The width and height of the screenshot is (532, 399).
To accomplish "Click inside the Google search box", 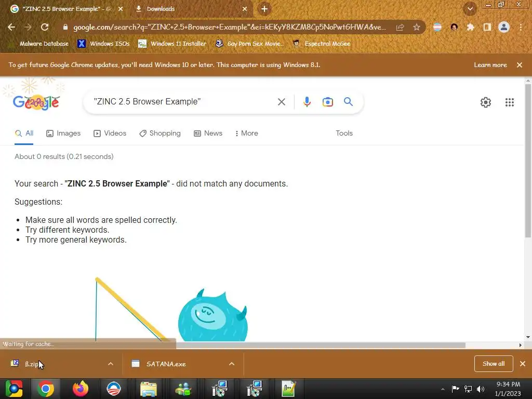I will pos(183,101).
